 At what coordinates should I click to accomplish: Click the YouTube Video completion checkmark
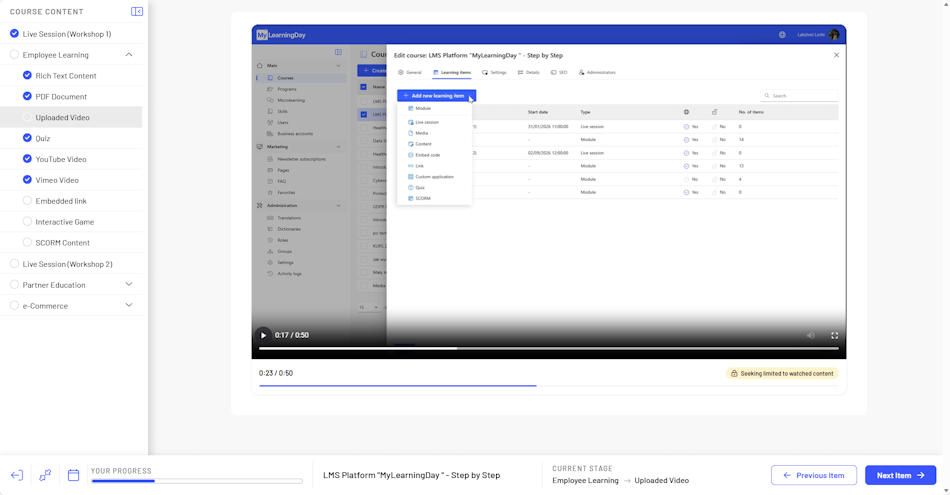pyautogui.click(x=27, y=159)
